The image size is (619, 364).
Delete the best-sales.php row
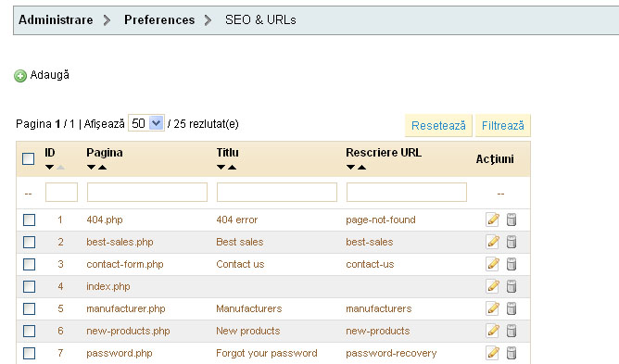point(512,242)
